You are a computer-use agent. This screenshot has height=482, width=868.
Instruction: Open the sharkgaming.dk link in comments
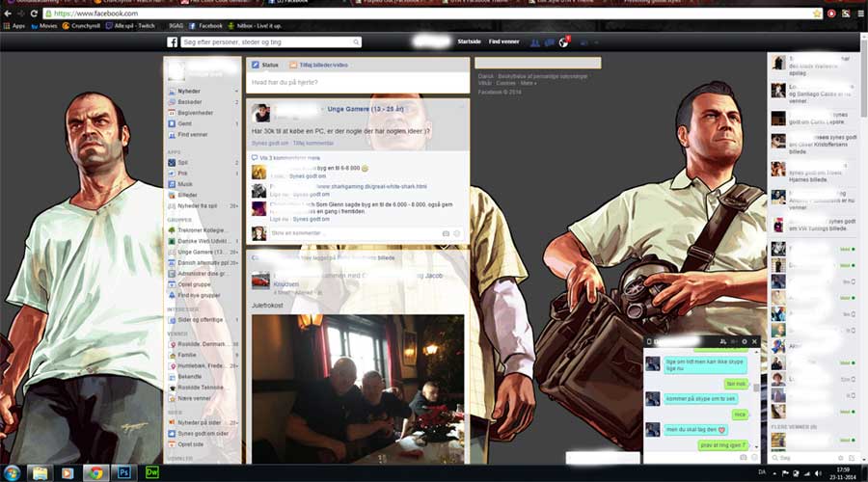[371, 186]
